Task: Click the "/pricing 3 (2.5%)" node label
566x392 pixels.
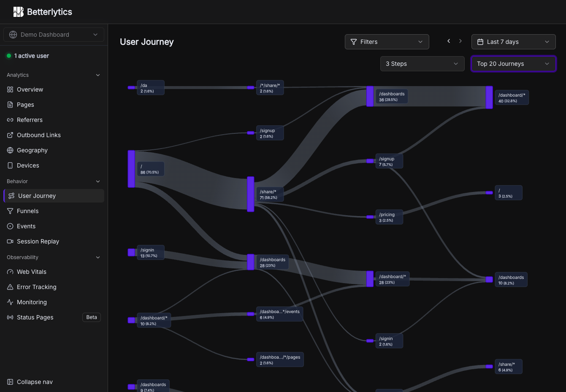Action: (x=389, y=217)
